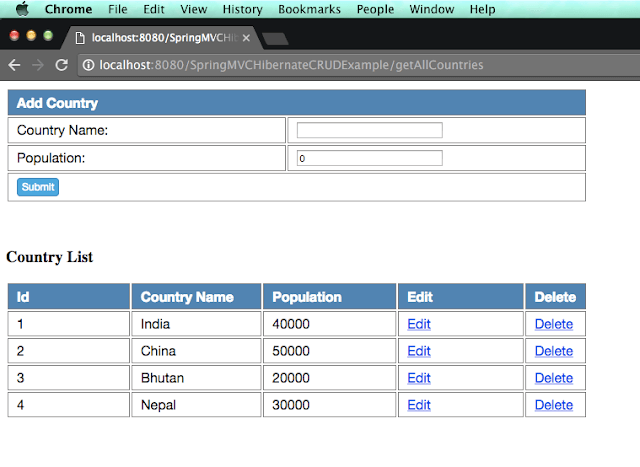
Task: Open the History menu
Action: (243, 9)
